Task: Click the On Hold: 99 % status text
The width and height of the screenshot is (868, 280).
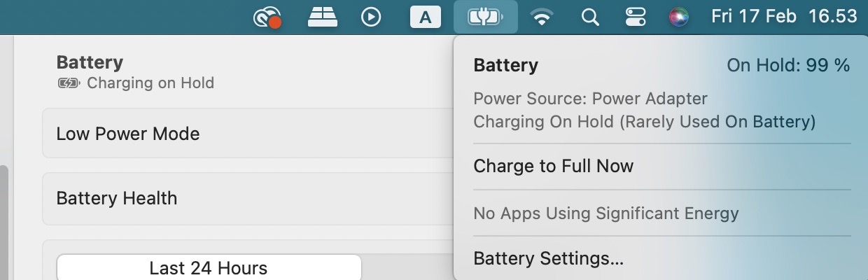Action: (788, 65)
